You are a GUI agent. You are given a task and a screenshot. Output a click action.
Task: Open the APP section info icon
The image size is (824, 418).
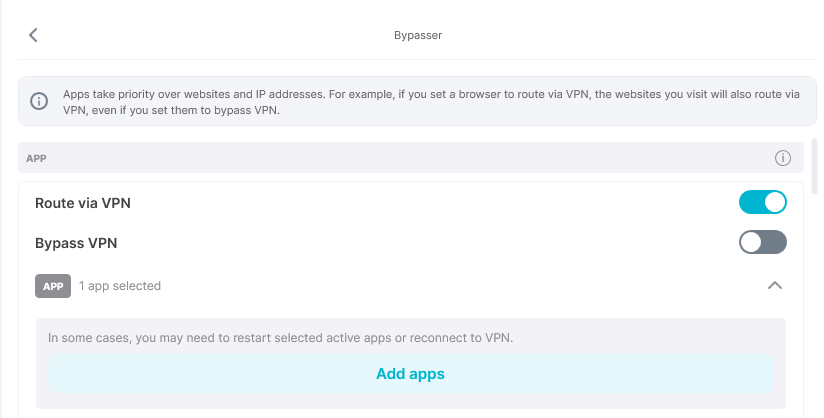[783, 158]
